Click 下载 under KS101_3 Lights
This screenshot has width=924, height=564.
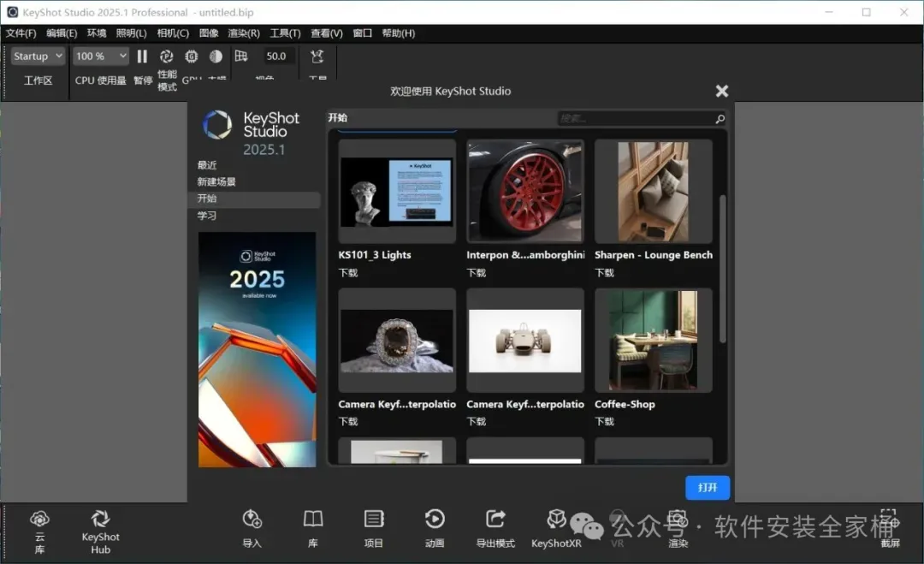[348, 273]
